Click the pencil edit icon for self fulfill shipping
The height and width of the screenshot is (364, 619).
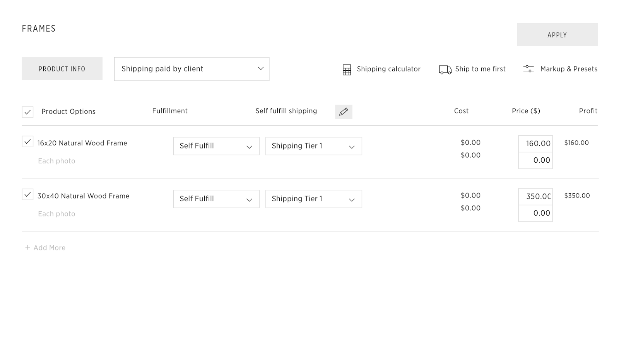click(x=344, y=112)
